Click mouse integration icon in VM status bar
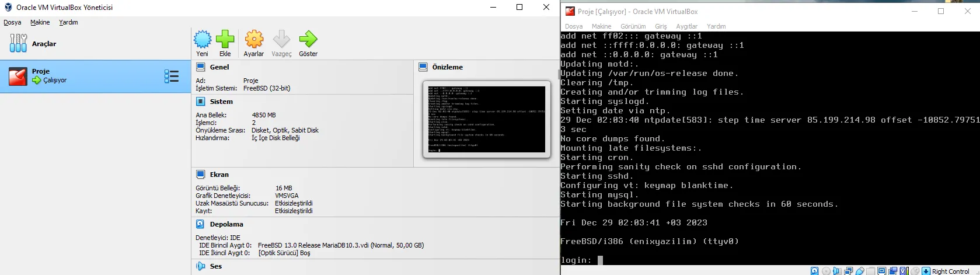 tap(915, 271)
